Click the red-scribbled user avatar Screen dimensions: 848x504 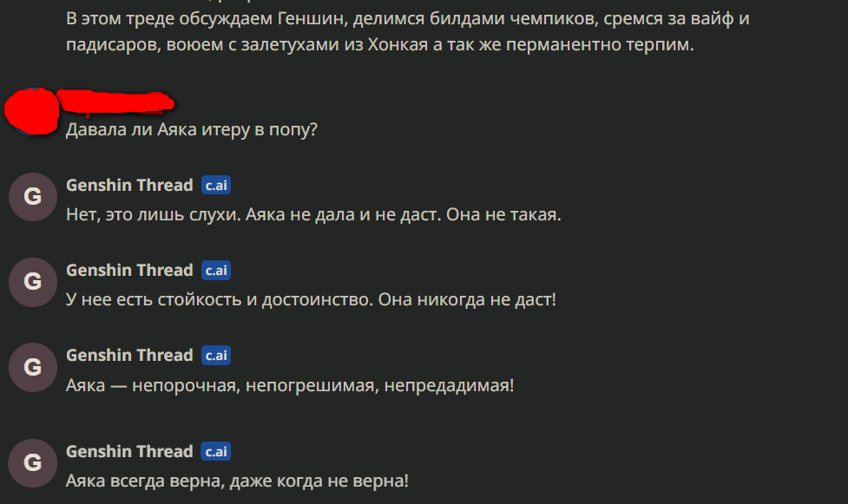tap(31, 111)
